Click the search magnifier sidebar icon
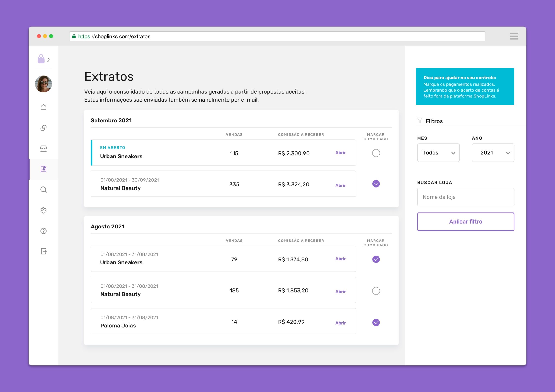Viewport: 555px width, 392px height. tap(44, 190)
